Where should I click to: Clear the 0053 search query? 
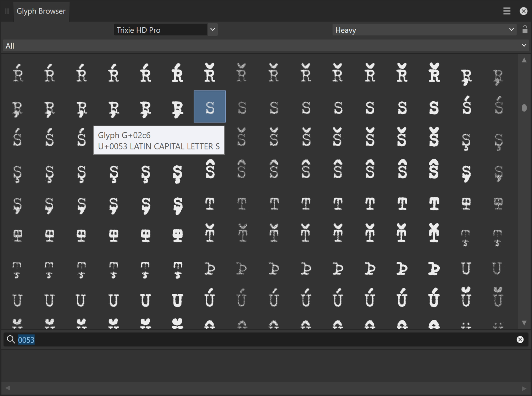point(520,340)
